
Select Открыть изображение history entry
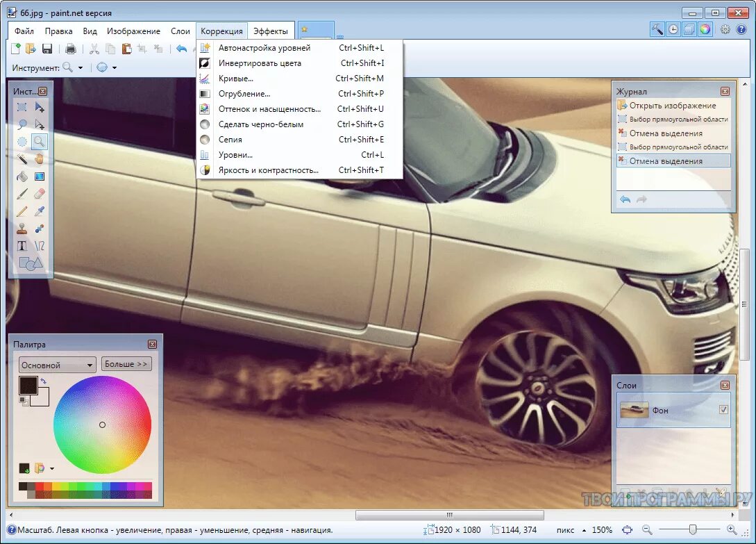673,105
